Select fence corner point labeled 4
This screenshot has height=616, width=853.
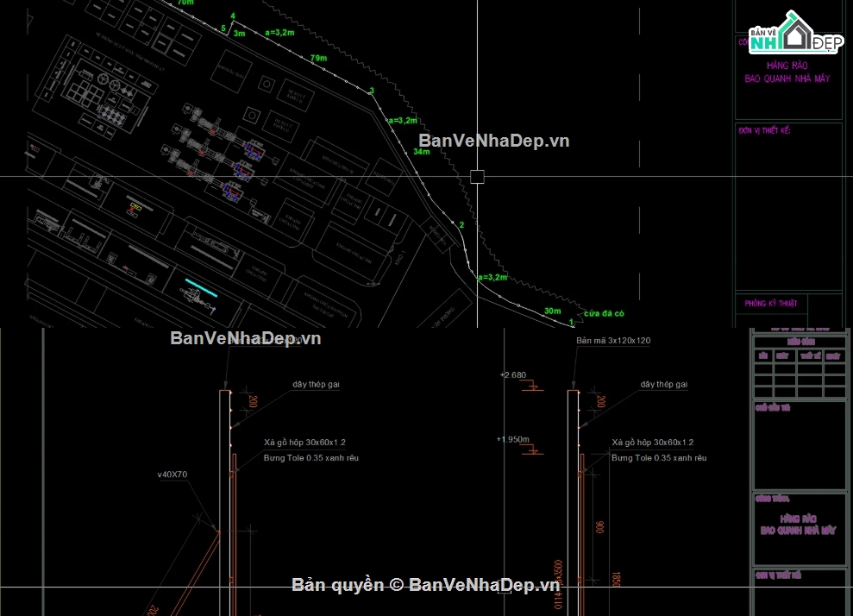[x=232, y=16]
